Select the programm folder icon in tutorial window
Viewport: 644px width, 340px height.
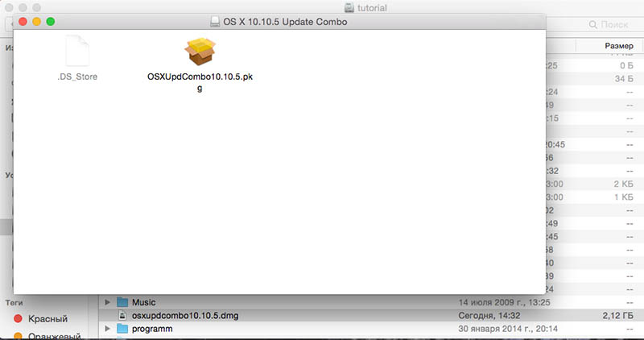point(122,329)
